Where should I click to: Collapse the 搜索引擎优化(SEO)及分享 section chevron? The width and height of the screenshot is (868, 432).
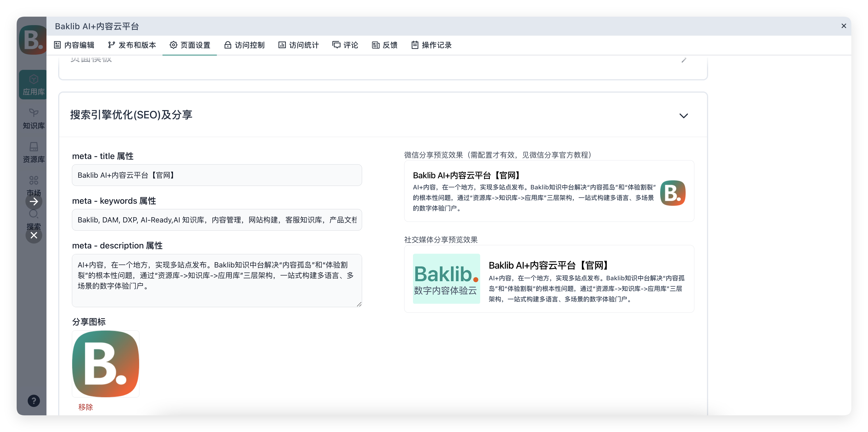coord(683,115)
